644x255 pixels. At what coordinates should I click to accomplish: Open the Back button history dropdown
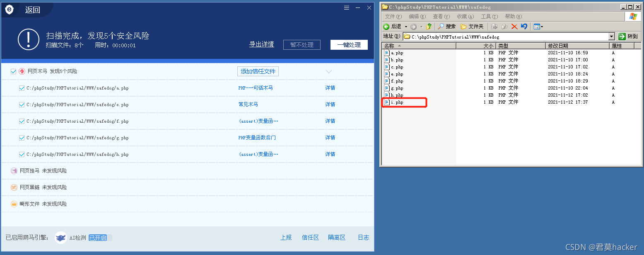(406, 27)
